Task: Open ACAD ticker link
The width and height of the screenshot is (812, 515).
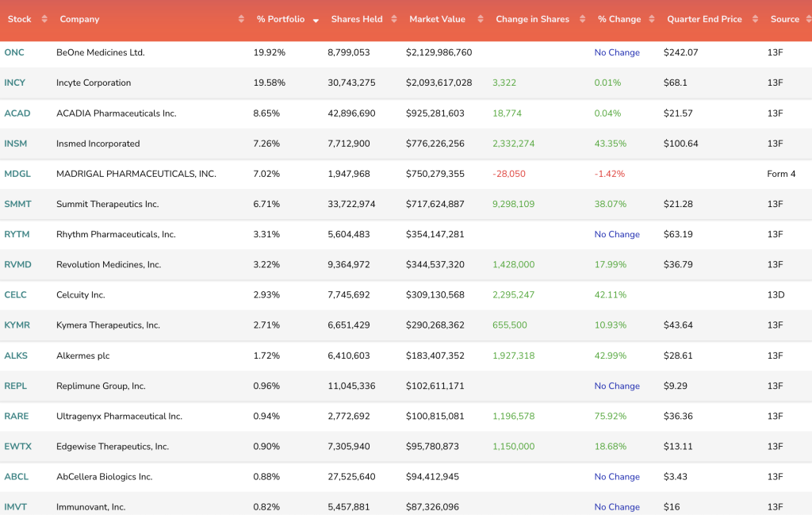Action: [x=17, y=113]
